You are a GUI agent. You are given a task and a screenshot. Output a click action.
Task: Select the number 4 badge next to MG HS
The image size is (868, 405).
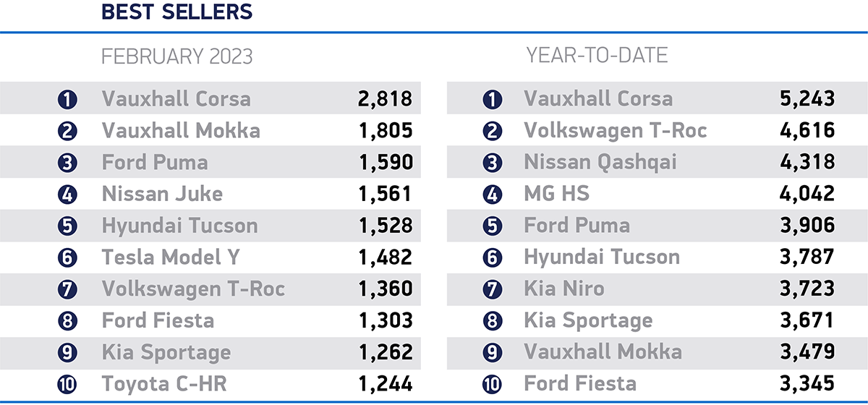[x=493, y=195]
